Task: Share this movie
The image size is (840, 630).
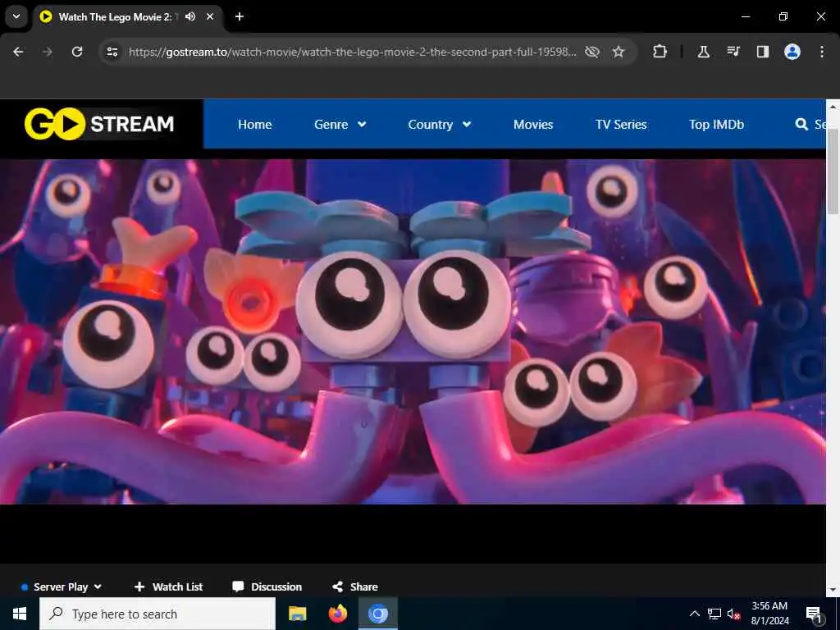Action: coord(354,587)
